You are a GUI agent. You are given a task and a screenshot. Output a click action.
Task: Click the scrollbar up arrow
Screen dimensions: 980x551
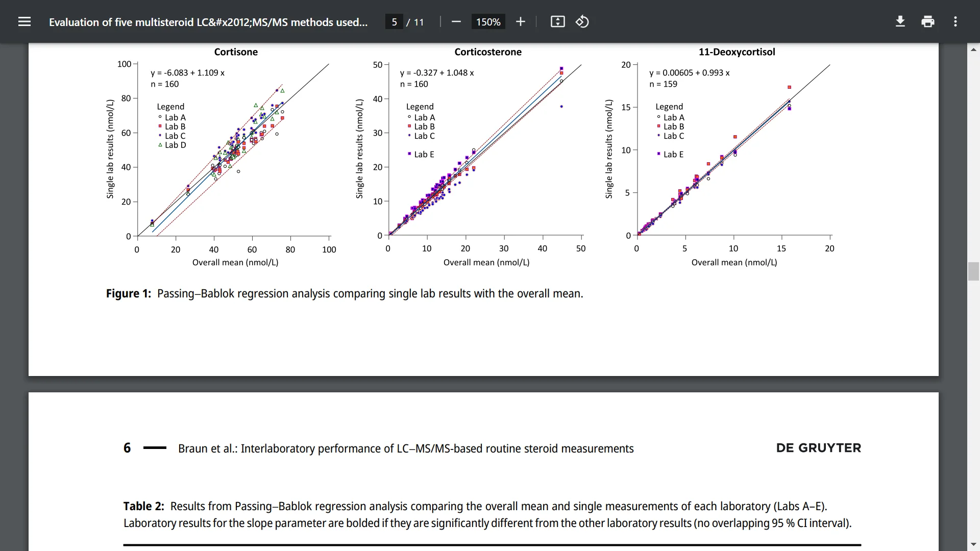(x=973, y=49)
